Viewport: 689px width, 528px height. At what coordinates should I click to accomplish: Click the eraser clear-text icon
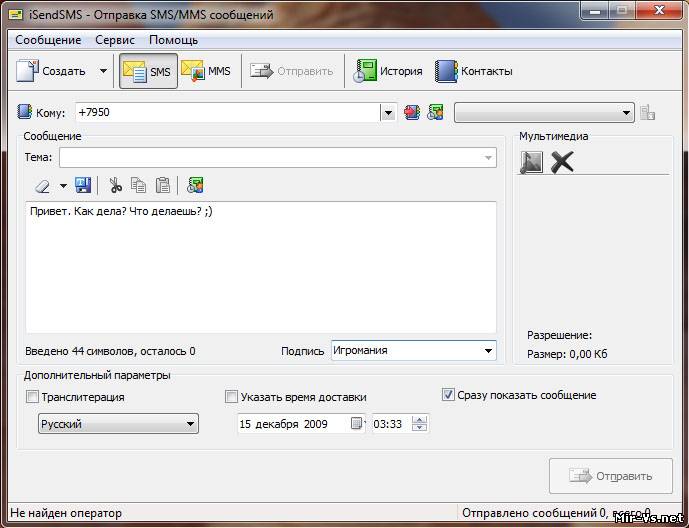(43, 186)
